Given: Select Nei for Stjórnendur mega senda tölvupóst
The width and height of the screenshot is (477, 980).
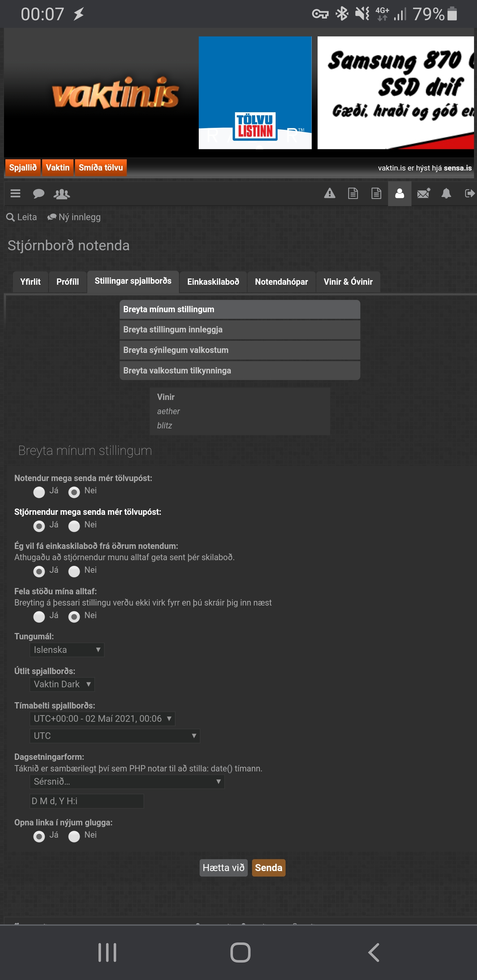Looking at the screenshot, I should coord(74,526).
